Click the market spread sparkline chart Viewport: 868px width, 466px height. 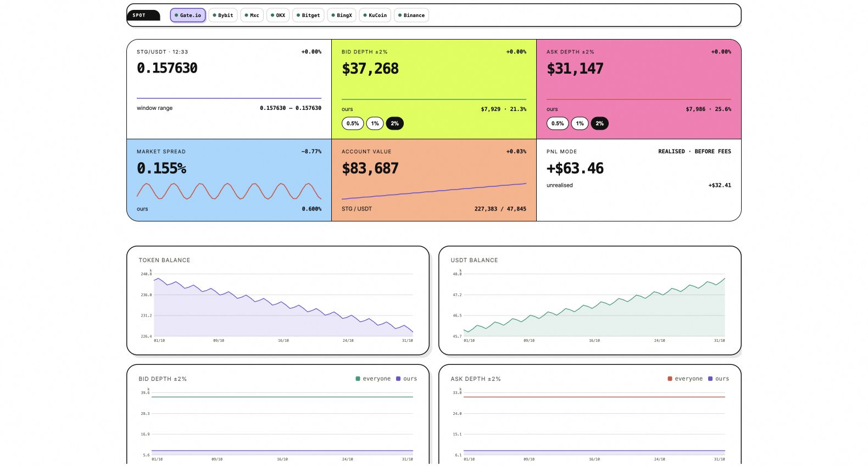[229, 191]
